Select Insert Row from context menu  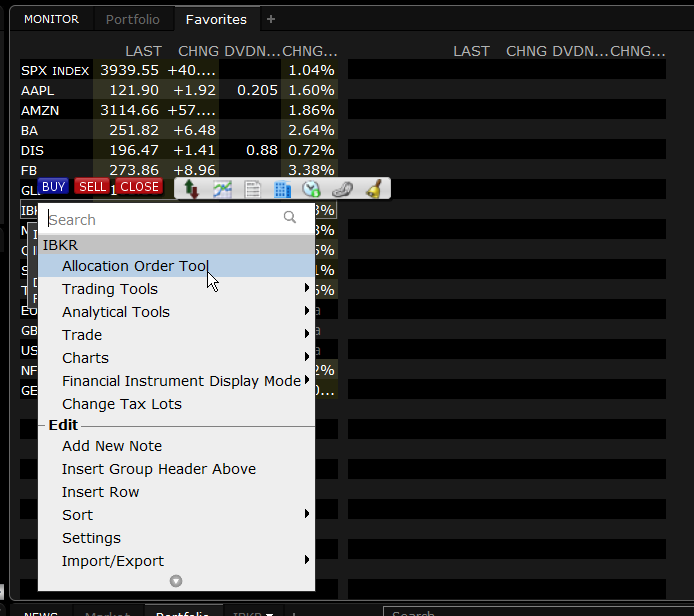[176, 492]
